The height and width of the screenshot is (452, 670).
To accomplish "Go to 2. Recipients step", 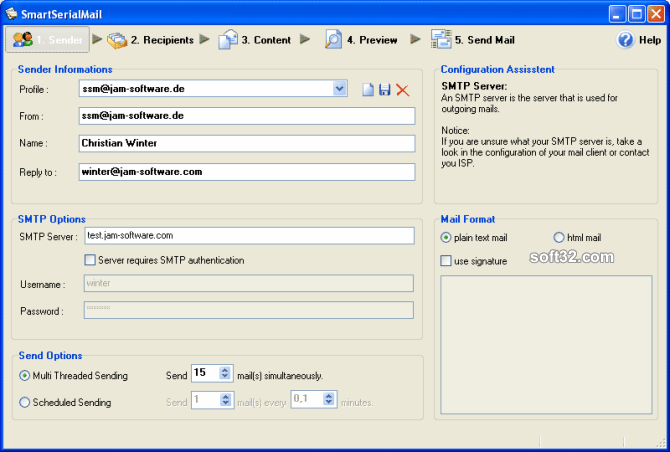I will point(150,40).
